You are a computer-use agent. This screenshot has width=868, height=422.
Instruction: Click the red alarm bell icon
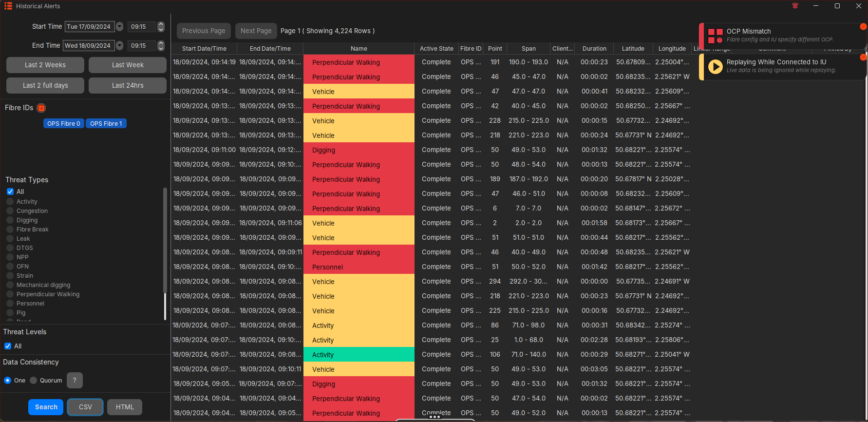click(795, 6)
